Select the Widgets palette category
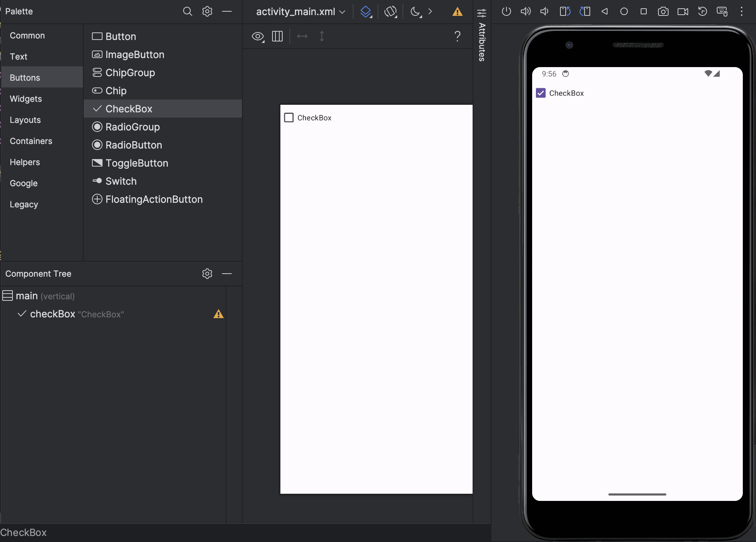The width and height of the screenshot is (756, 542). tap(26, 99)
